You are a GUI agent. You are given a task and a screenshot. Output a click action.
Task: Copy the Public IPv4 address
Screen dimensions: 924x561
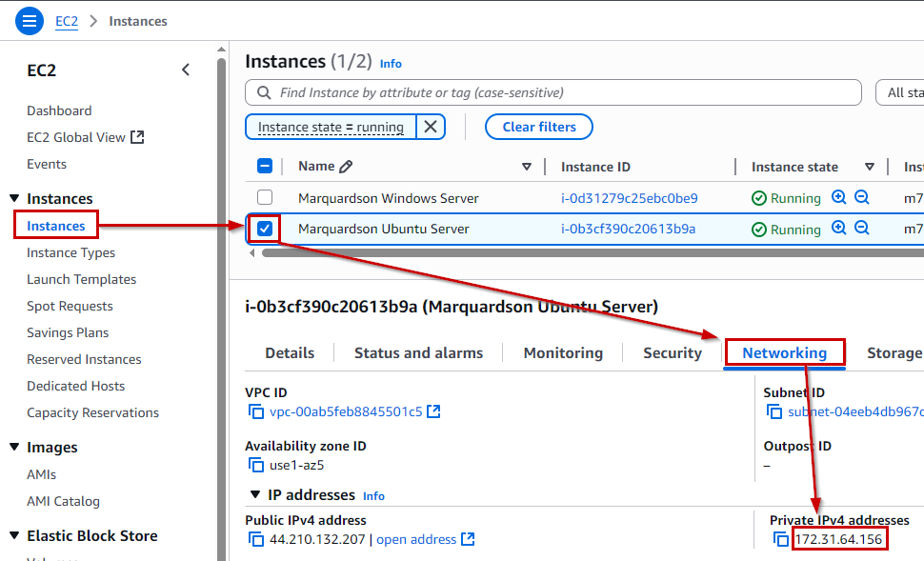click(x=255, y=539)
